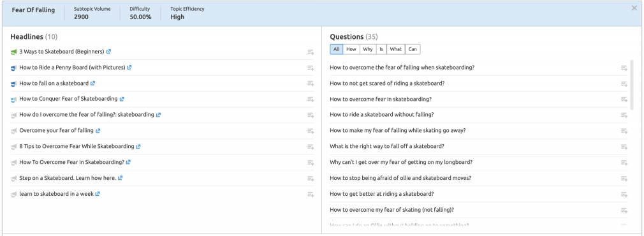Open 8 Tips to Overcome Fear While Skateboarding headline
Screen dimensions: 644x236
click(x=77, y=146)
